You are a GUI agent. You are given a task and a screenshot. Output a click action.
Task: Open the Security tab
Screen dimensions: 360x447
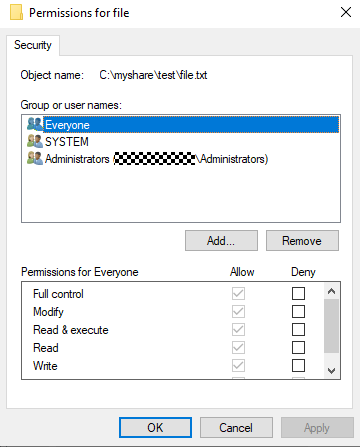33,45
